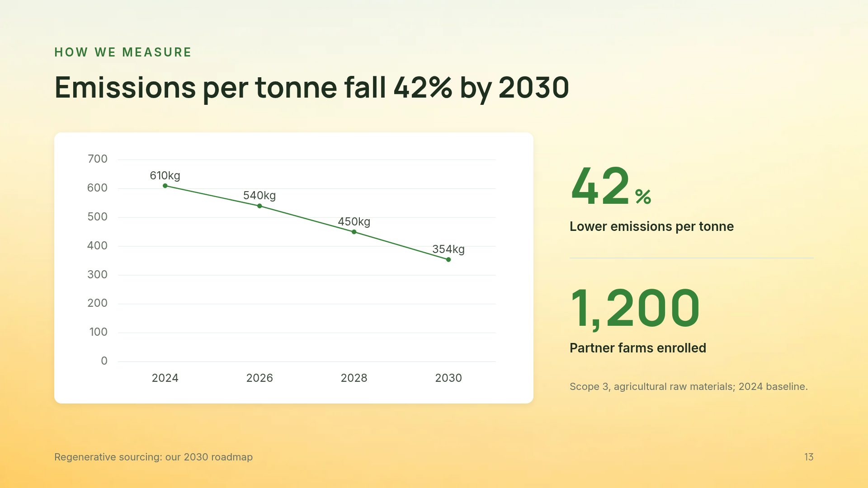Select the 'HOW WE MEASURE' eyebrow text
Viewport: 868px width, 488px height.
[123, 52]
